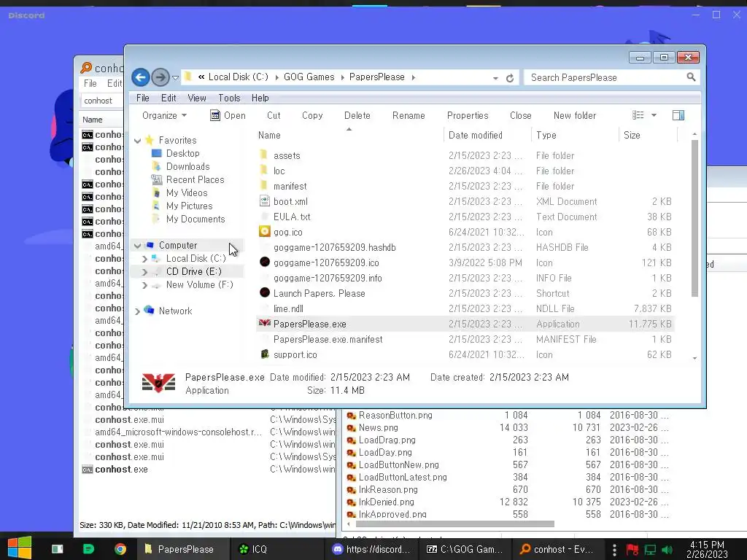Select the boot.xml file icon

click(264, 201)
